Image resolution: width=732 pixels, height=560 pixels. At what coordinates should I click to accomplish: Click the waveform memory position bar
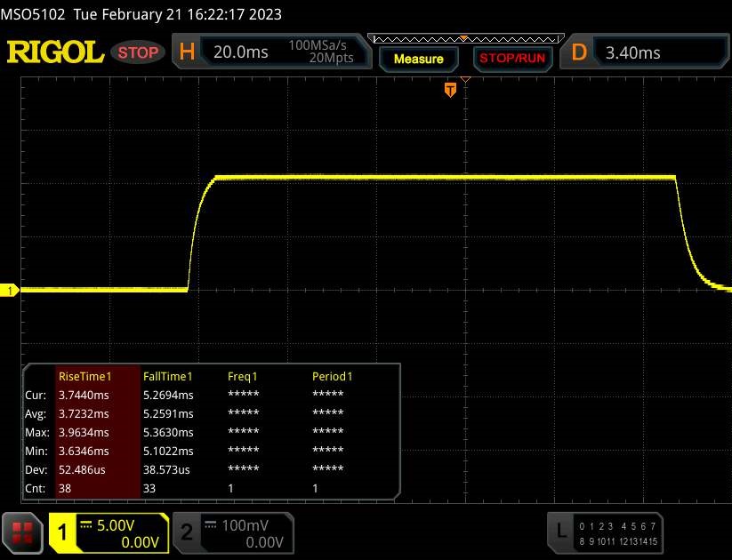[x=464, y=39]
